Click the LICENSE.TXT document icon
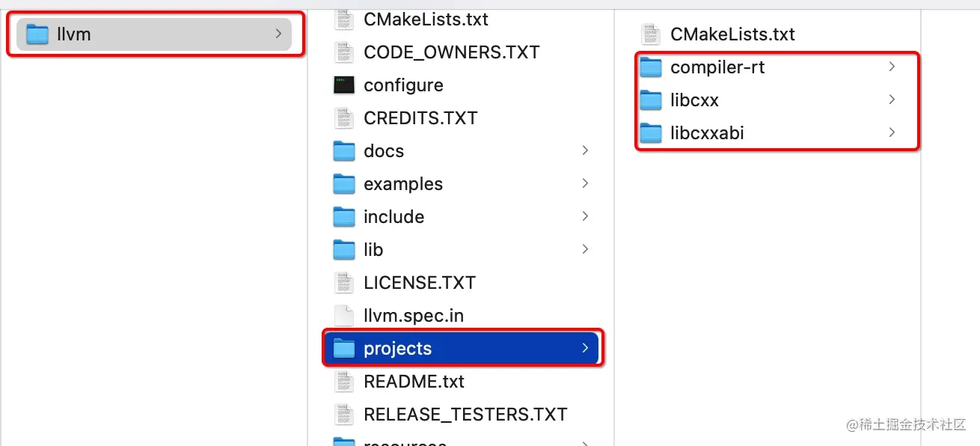Image resolution: width=980 pixels, height=446 pixels. coord(343,283)
